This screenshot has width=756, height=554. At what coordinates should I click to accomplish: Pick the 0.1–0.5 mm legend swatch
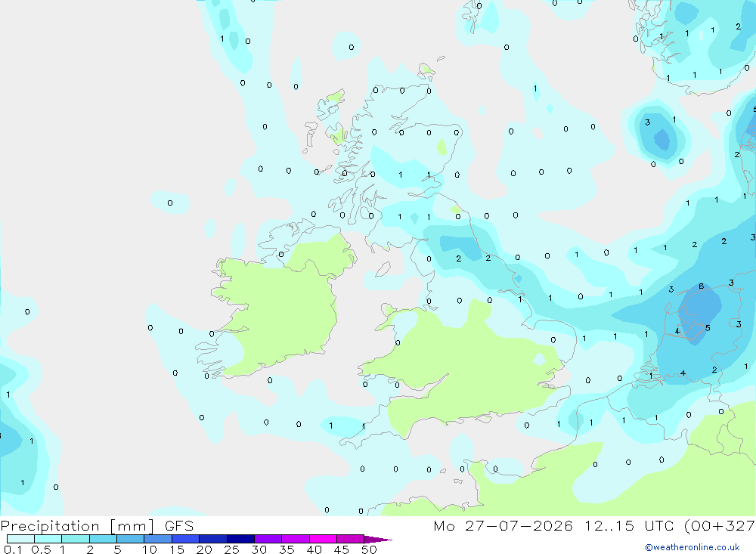[x=20, y=539]
